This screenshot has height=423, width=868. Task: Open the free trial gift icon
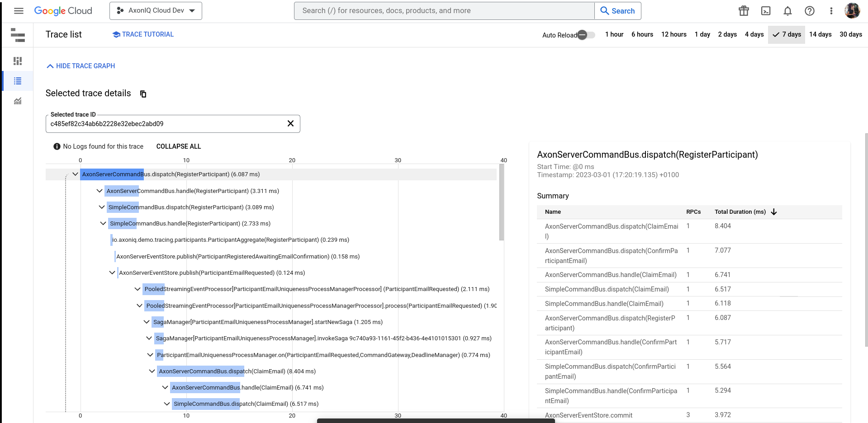[x=744, y=11]
